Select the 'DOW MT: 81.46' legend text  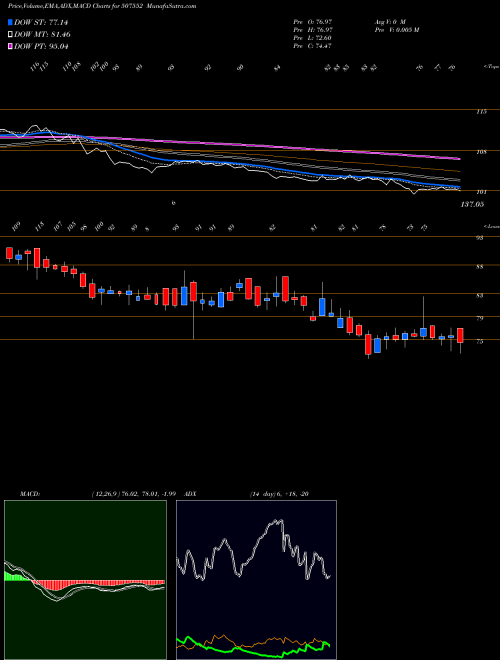click(x=42, y=35)
